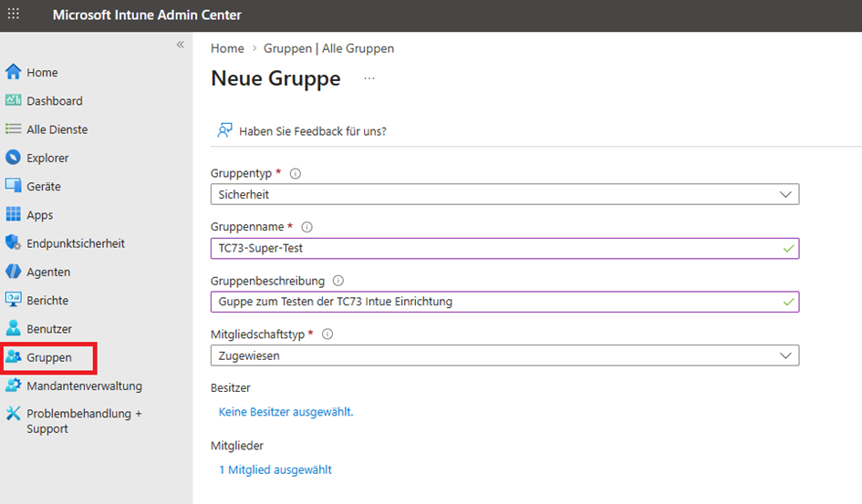The height and width of the screenshot is (504, 862).
Task: Click the Home breadcrumb link
Action: pos(227,48)
